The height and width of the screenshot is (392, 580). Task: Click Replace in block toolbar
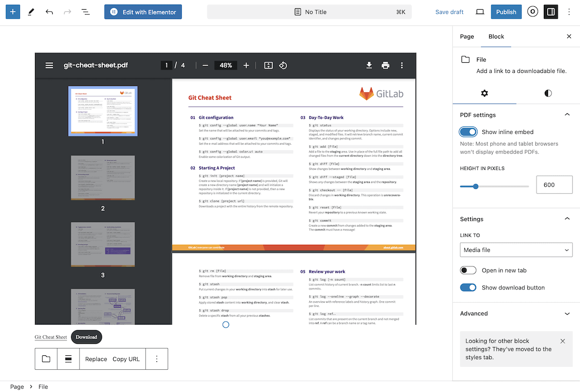pyautogui.click(x=96, y=359)
